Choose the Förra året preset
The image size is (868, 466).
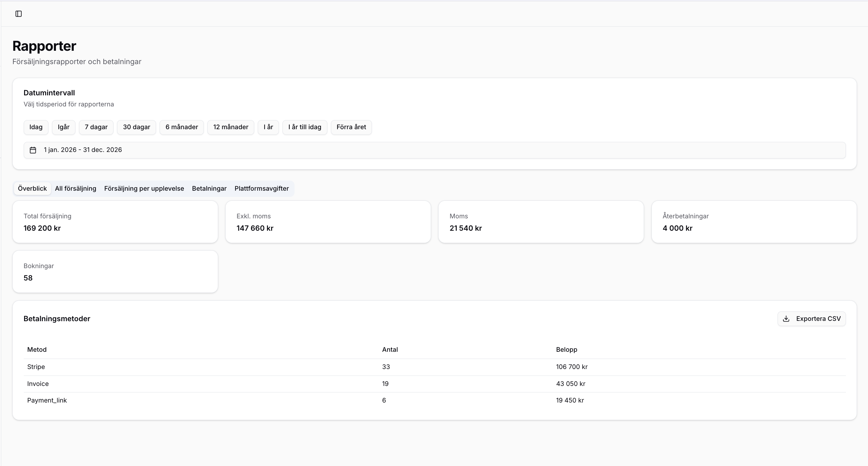351,127
